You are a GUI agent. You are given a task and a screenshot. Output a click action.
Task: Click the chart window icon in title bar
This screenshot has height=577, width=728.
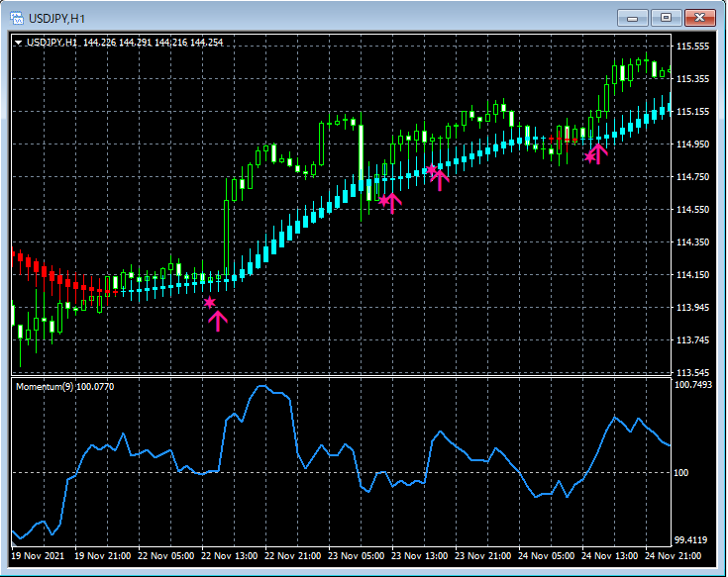click(x=16, y=18)
